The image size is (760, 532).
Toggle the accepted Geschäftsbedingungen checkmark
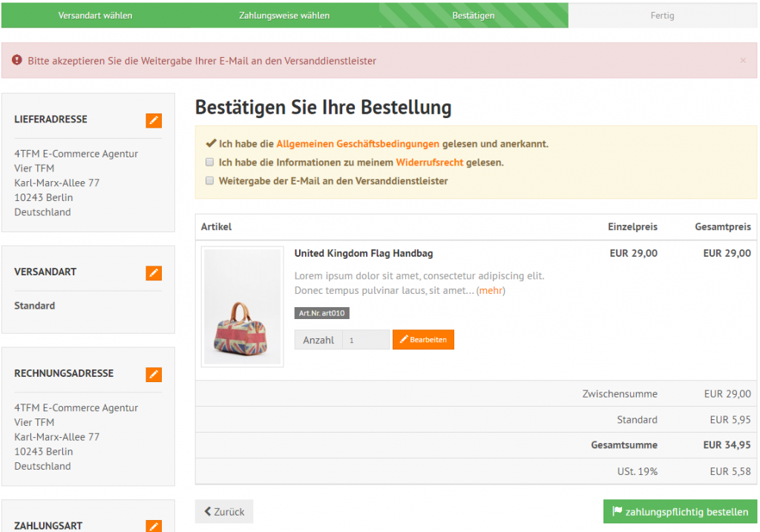pyautogui.click(x=211, y=144)
